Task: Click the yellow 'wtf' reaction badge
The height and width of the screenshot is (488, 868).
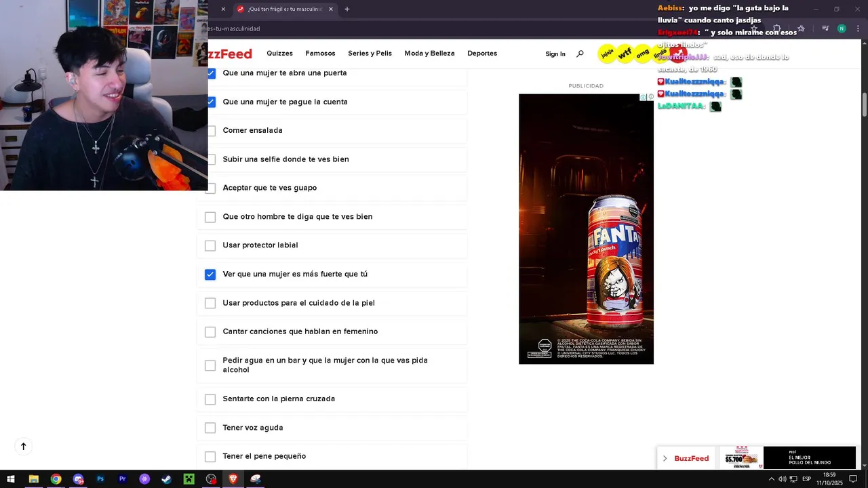Action: [x=625, y=53]
